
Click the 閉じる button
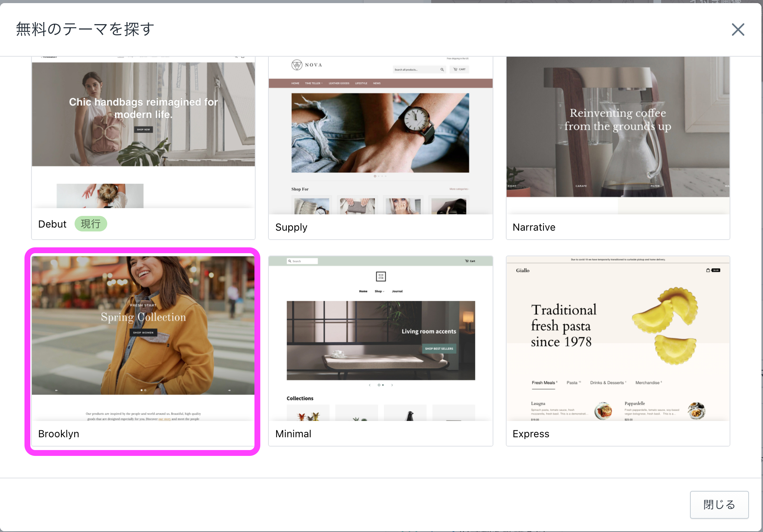pyautogui.click(x=719, y=504)
